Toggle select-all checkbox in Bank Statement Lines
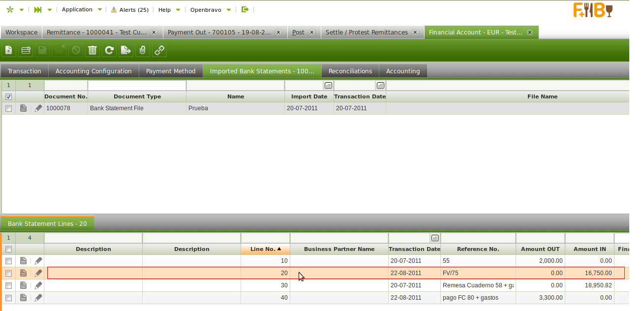This screenshot has height=311, width=644. (x=8, y=249)
